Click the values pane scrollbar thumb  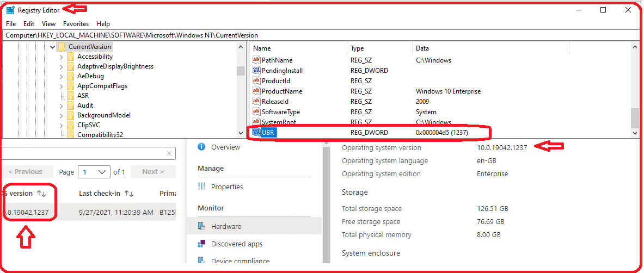tap(635, 118)
